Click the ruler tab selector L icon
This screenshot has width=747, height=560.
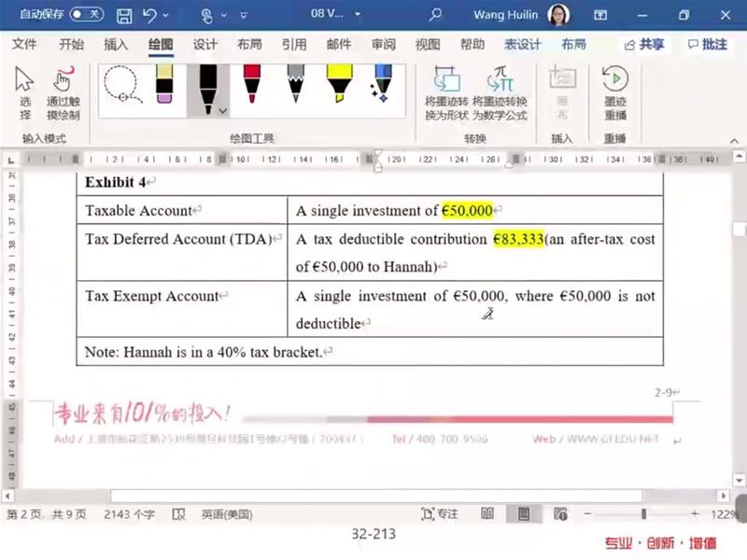click(x=11, y=160)
